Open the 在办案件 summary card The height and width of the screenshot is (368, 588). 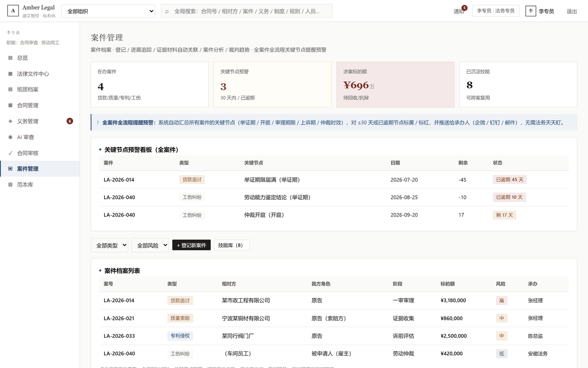coord(150,85)
